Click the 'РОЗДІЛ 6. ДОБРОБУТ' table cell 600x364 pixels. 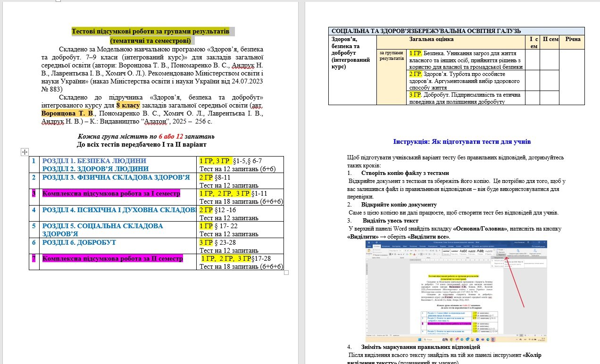79,242
